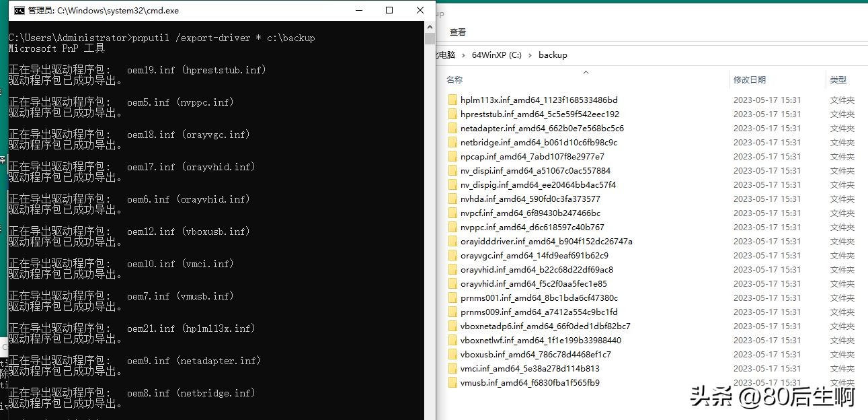
Task: Open the 查看 tab in Explorer ribbon
Action: click(x=458, y=32)
